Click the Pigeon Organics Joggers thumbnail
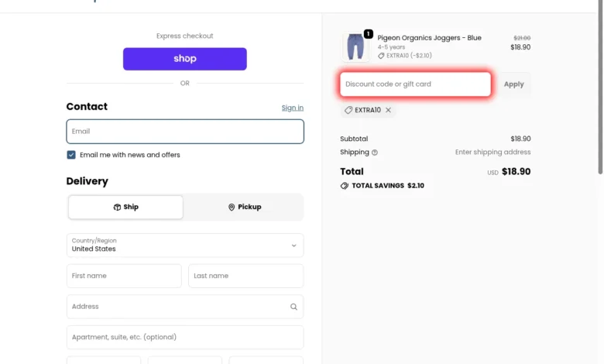The width and height of the screenshot is (604, 364). 355,46
